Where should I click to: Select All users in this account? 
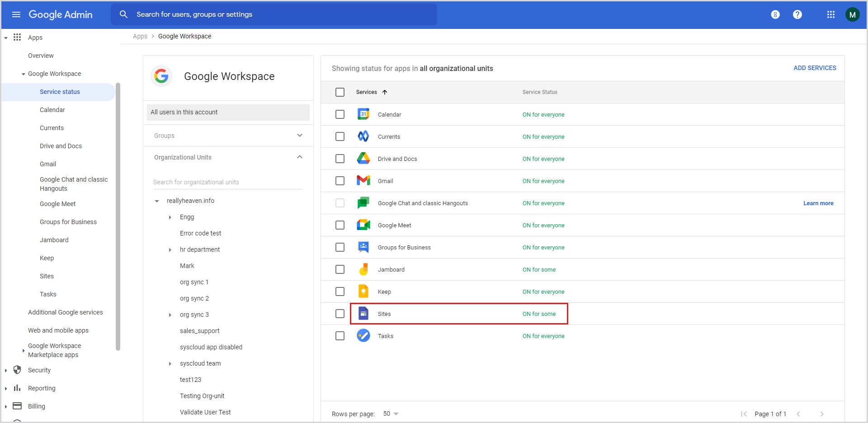[x=228, y=112]
